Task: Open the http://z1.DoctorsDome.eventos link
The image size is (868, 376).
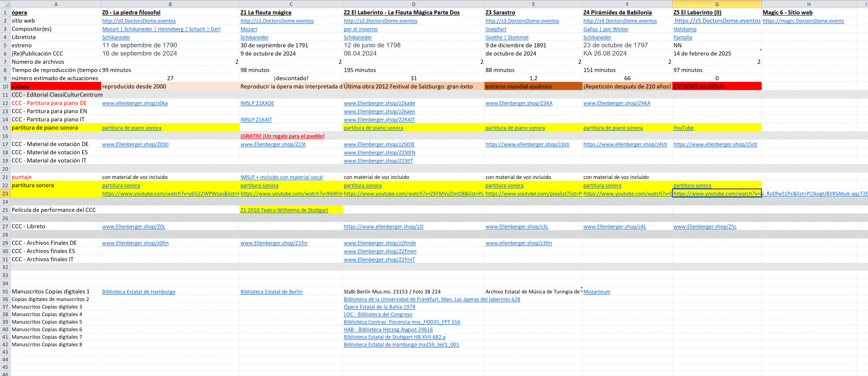Action: tap(277, 21)
